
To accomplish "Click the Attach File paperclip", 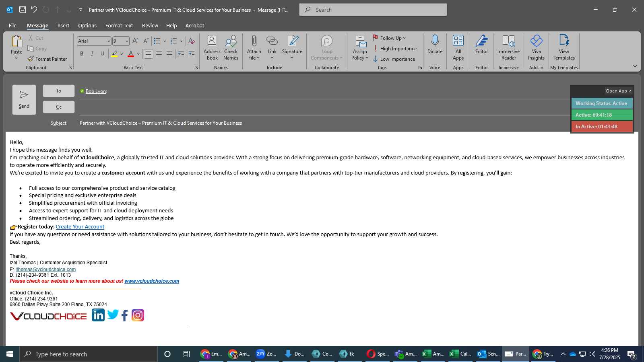I will point(254,41).
